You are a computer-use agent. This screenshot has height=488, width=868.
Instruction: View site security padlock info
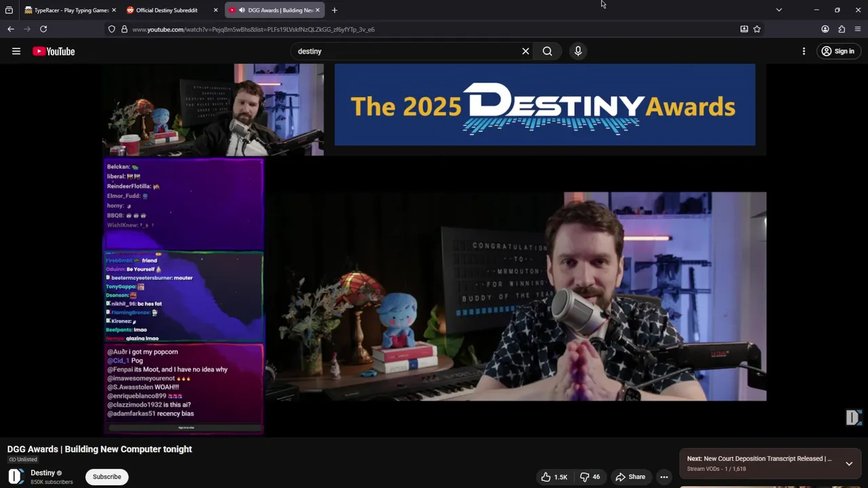click(124, 29)
